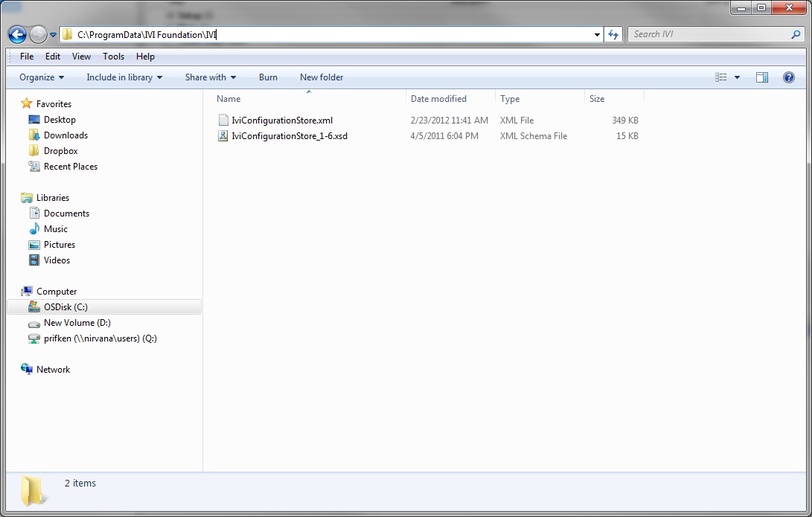
Task: Click the search magnifier icon
Action: pyautogui.click(x=796, y=35)
